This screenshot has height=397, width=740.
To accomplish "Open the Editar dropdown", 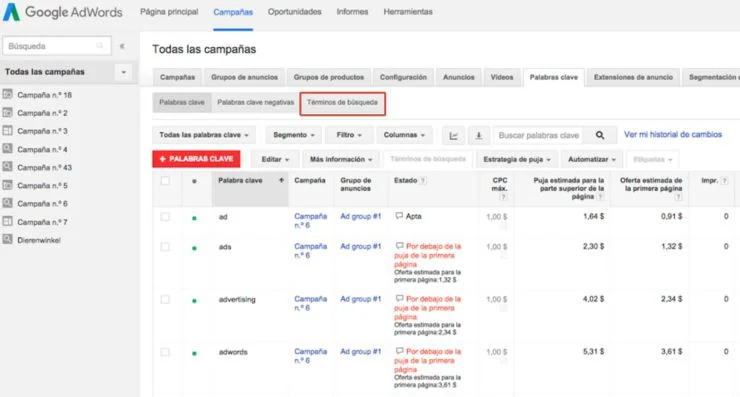I will point(275,160).
